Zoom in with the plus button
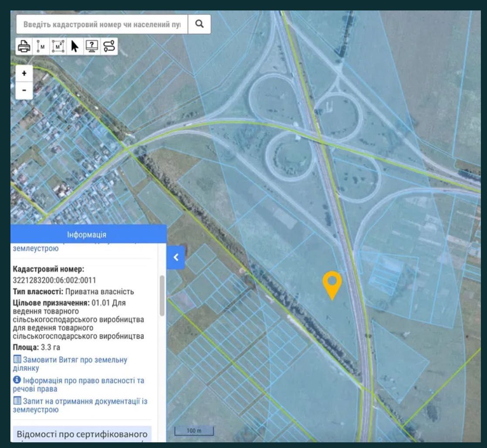This screenshot has width=487, height=448. (24, 74)
